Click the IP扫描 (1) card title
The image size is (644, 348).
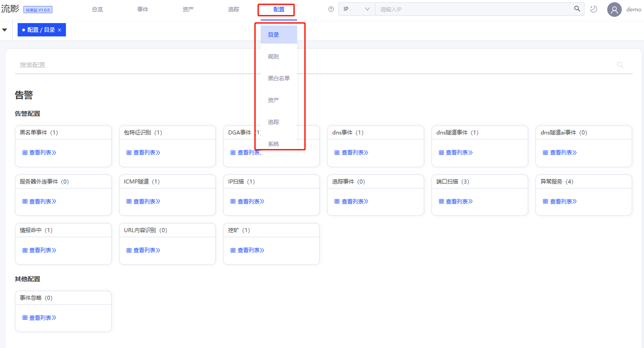click(x=242, y=181)
